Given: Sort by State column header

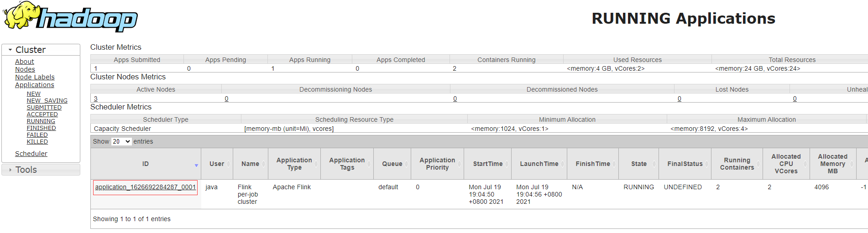Looking at the screenshot, I should pyautogui.click(x=638, y=164).
